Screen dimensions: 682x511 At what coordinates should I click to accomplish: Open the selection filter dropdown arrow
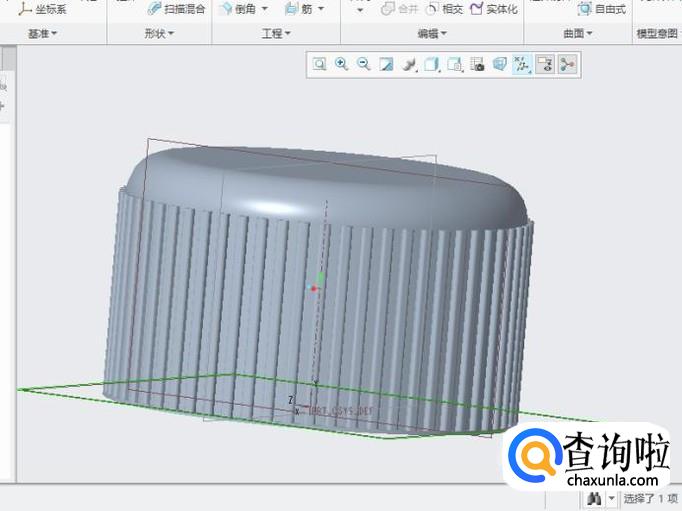pos(612,498)
